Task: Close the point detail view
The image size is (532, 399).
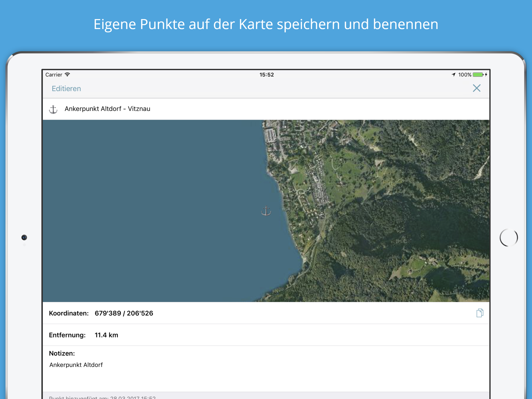Action: [x=477, y=88]
